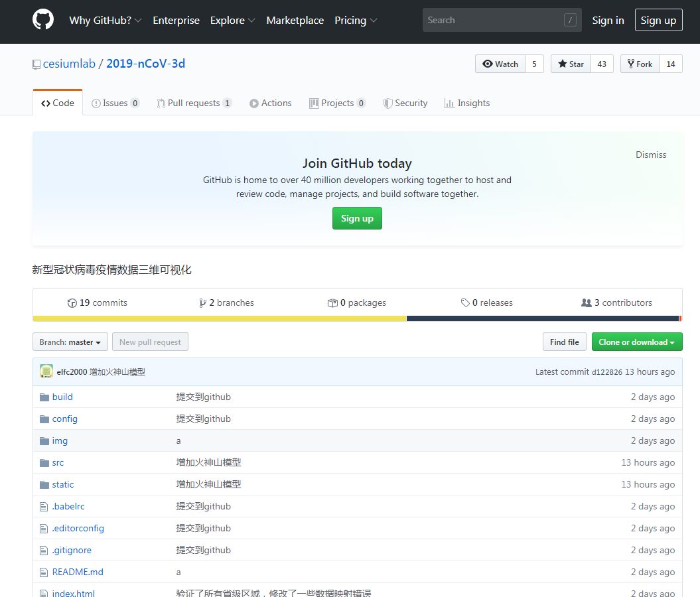
Task: Open the stargazers count 43
Action: pyautogui.click(x=602, y=64)
